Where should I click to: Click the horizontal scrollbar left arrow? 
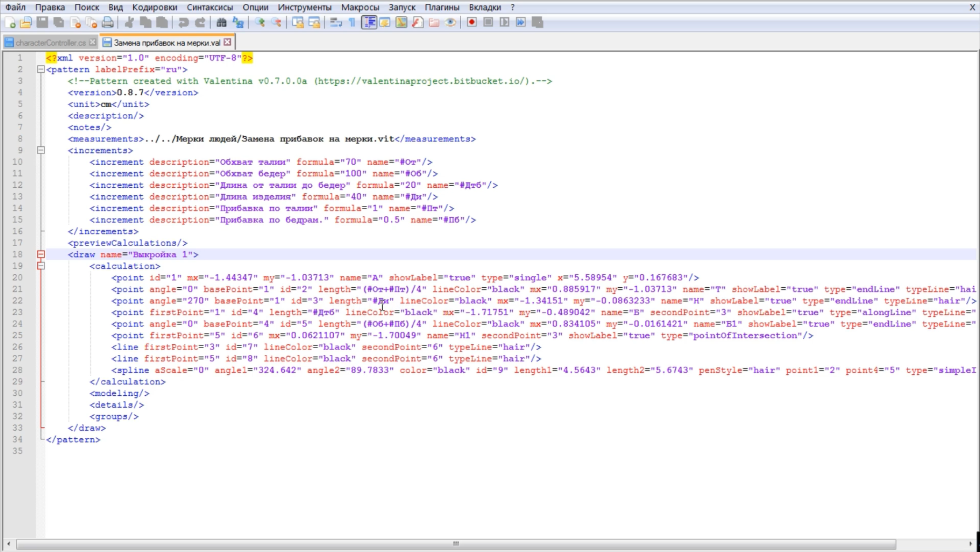click(9, 543)
